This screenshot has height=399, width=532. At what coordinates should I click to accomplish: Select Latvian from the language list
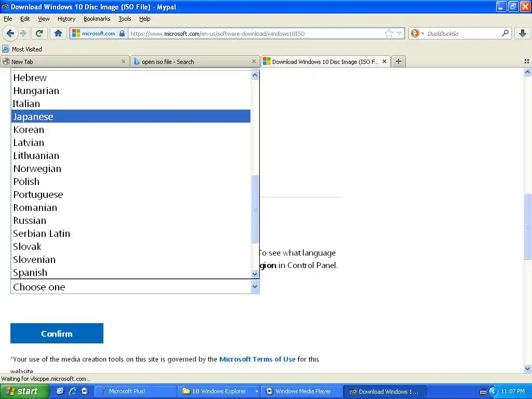click(x=131, y=142)
